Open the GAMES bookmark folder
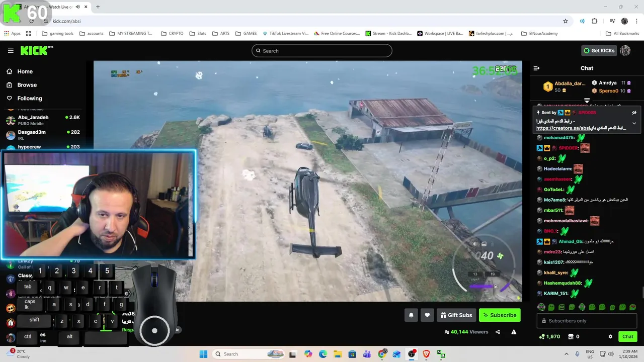 (246, 34)
